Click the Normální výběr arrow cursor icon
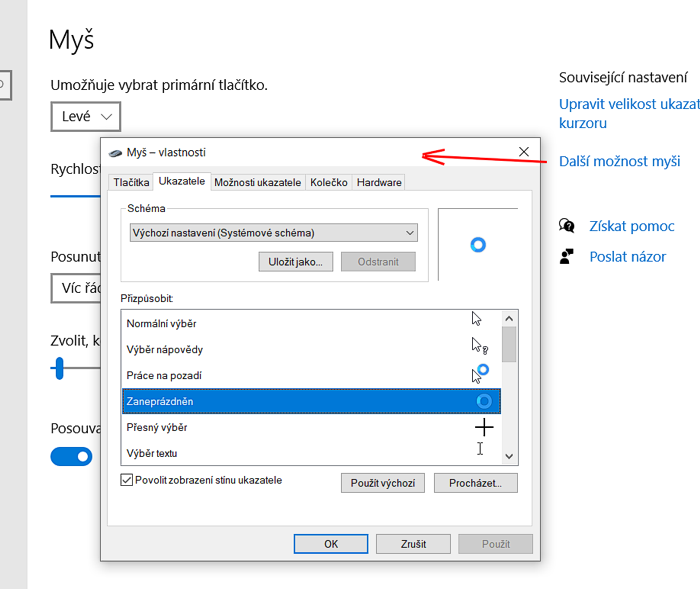 click(x=477, y=319)
